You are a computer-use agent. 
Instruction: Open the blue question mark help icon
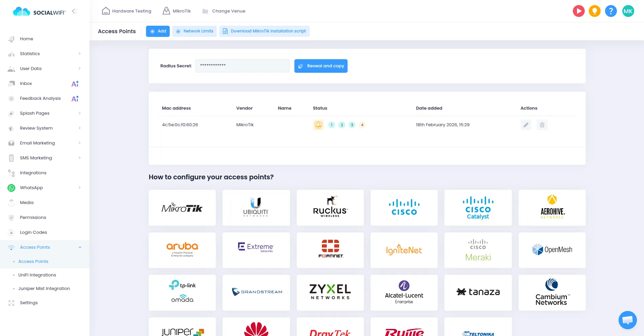611,11
